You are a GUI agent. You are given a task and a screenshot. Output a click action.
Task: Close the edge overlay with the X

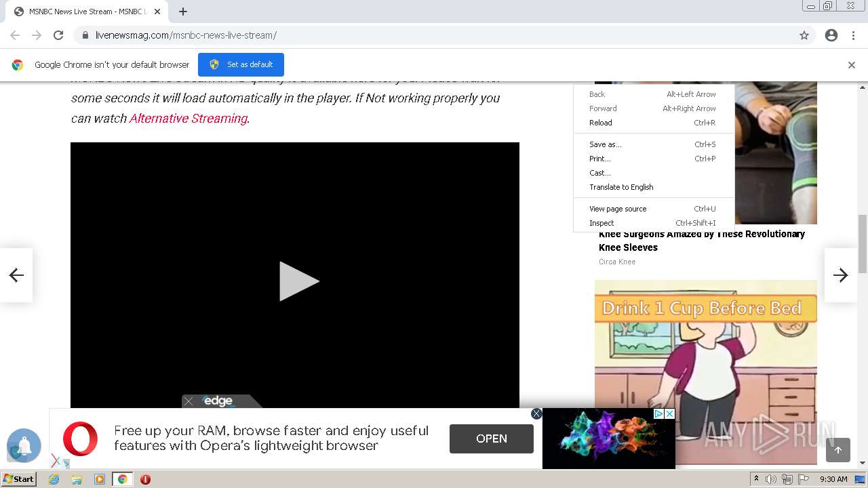coord(189,401)
